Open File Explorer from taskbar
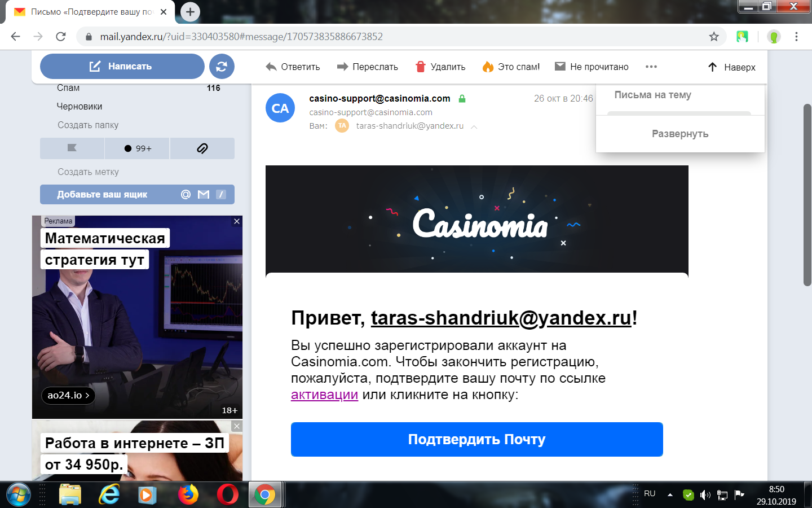Viewport: 812px width, 508px height. (x=70, y=495)
